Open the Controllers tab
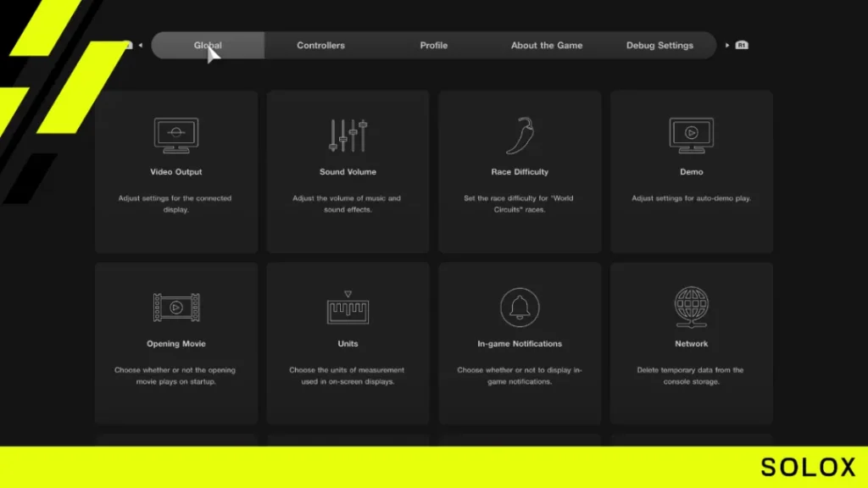This screenshot has height=488, width=868. pyautogui.click(x=320, y=46)
